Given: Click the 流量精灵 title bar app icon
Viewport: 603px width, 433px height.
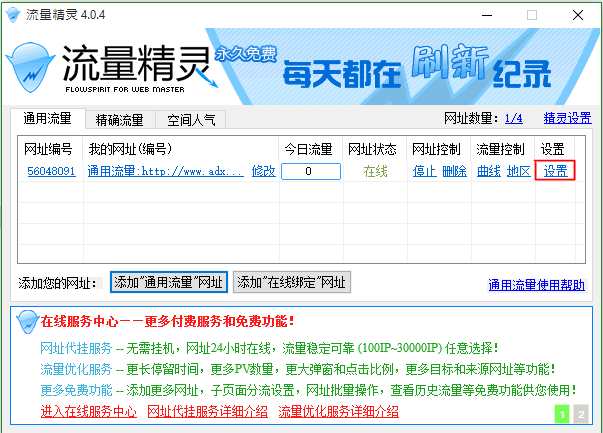Looking at the screenshot, I should (x=13, y=15).
